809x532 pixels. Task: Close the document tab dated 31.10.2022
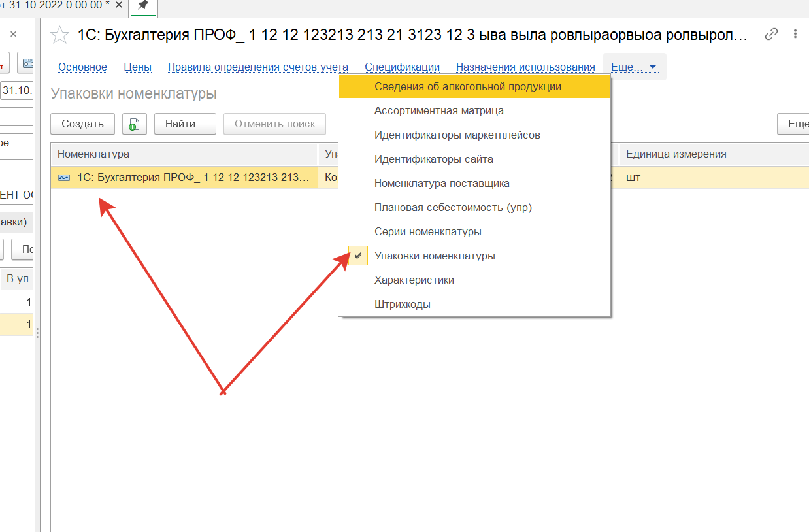[x=118, y=5]
